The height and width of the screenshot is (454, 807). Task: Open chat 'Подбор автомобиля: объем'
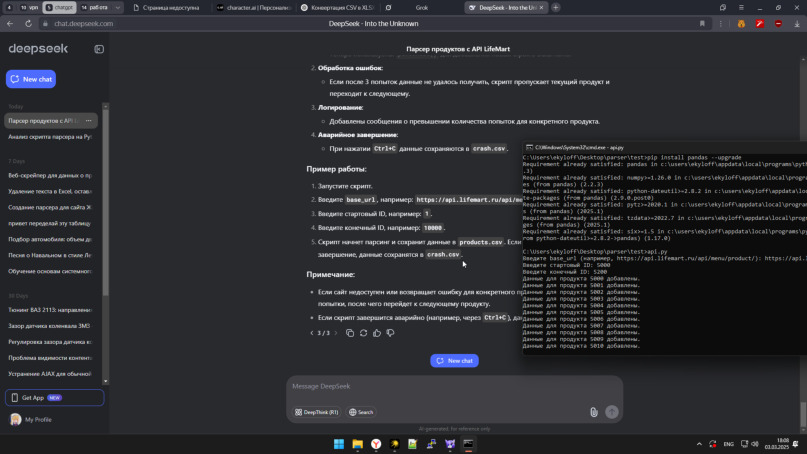click(x=50, y=239)
